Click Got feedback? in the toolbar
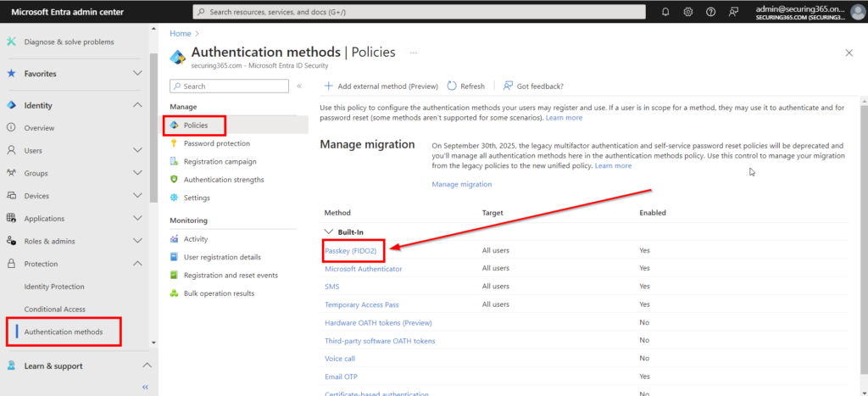Screen dimensions: 868x396 pyautogui.click(x=533, y=86)
